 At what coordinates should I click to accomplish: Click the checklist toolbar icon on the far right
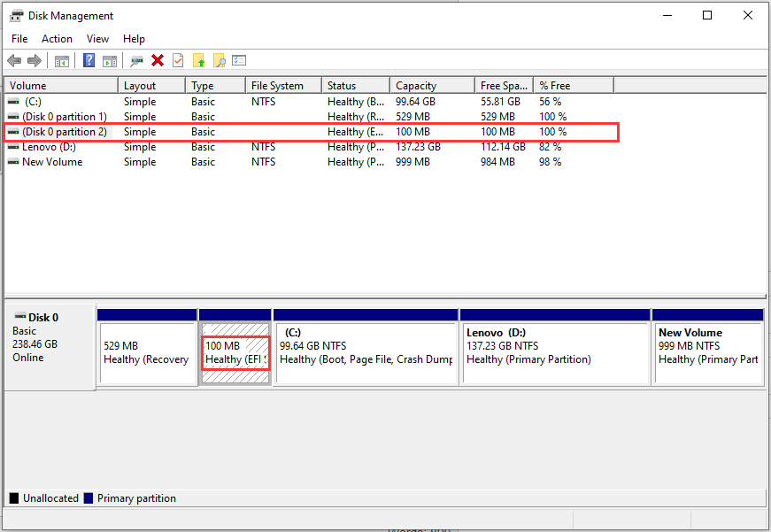[239, 60]
